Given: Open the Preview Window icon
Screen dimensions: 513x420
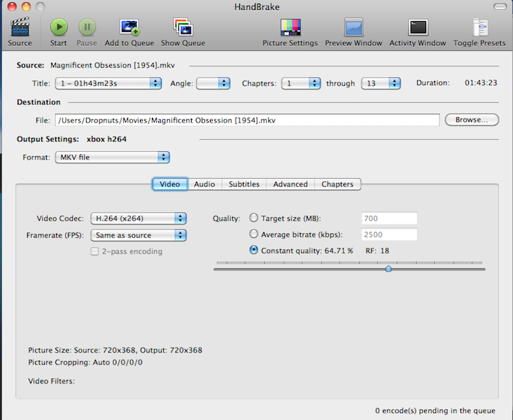Looking at the screenshot, I should (x=353, y=27).
